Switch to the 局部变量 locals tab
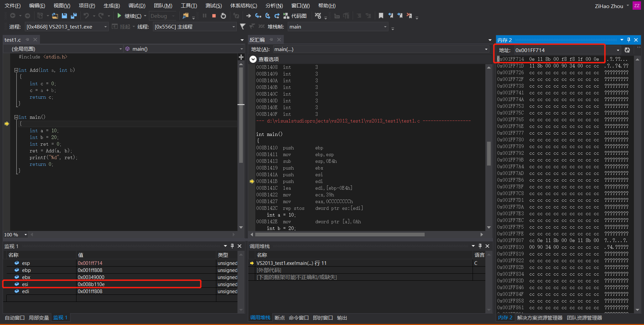The width and height of the screenshot is (644, 325). click(39, 318)
